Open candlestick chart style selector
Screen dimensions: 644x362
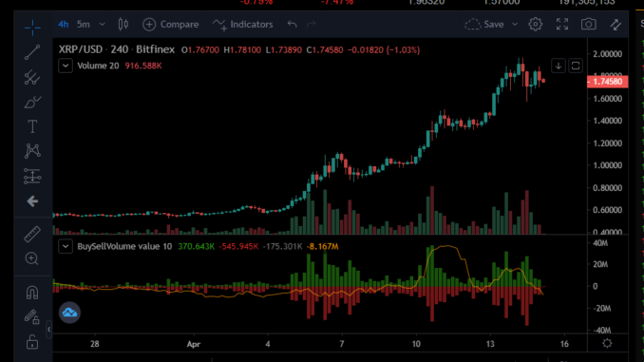tap(123, 25)
